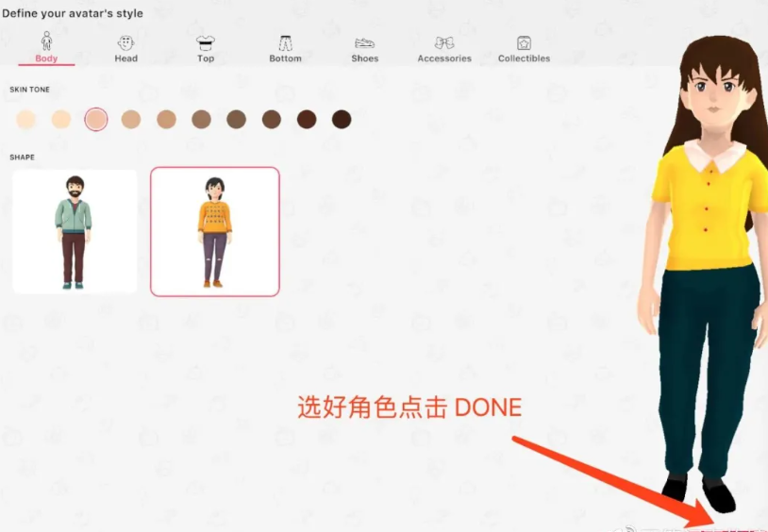
Task: Select the bearded male body shape
Action: coord(75,232)
